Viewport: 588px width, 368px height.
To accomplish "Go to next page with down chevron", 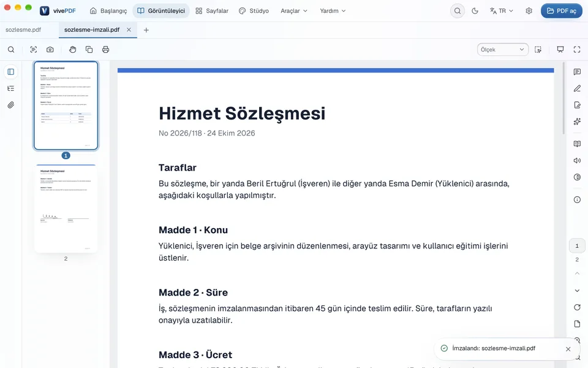I will point(577,290).
